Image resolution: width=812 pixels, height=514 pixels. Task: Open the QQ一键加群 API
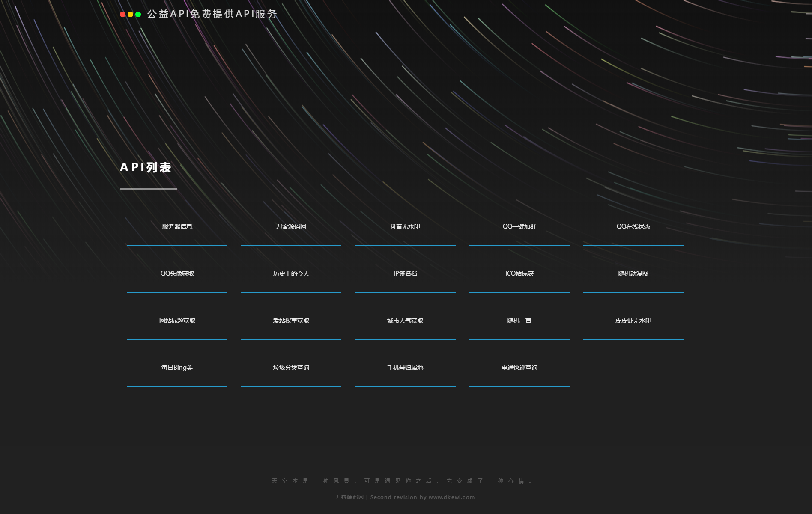[x=519, y=226]
